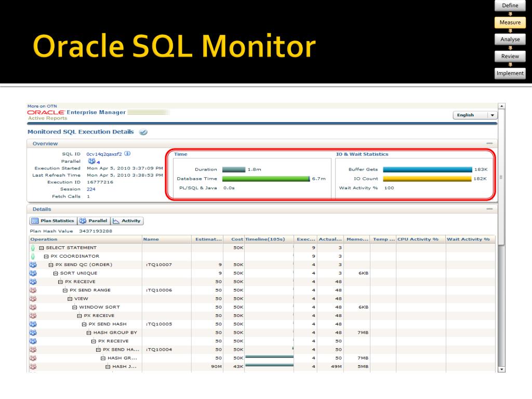Viewport: 532px width, 399px height.
Task: Click the Review step button
Action: [x=510, y=56]
